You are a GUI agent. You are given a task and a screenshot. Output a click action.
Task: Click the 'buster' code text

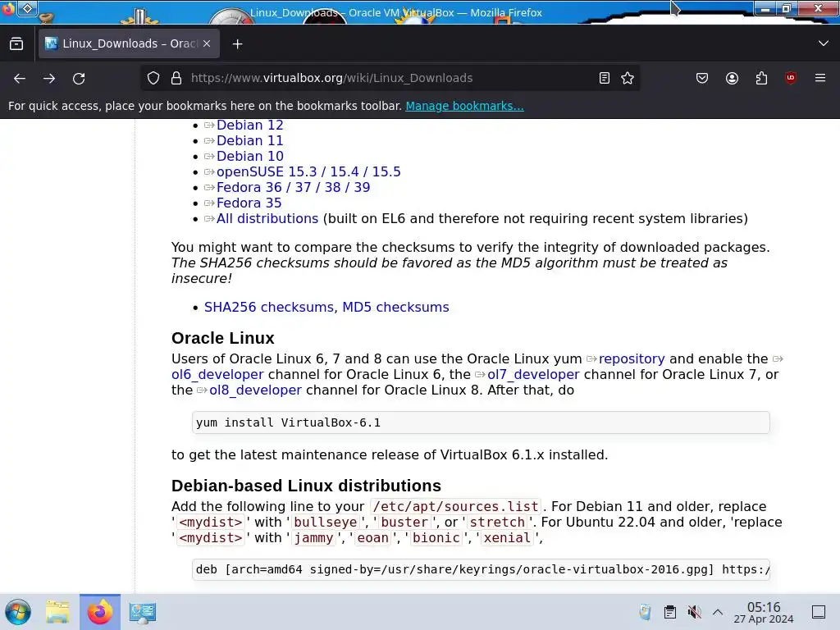point(404,523)
